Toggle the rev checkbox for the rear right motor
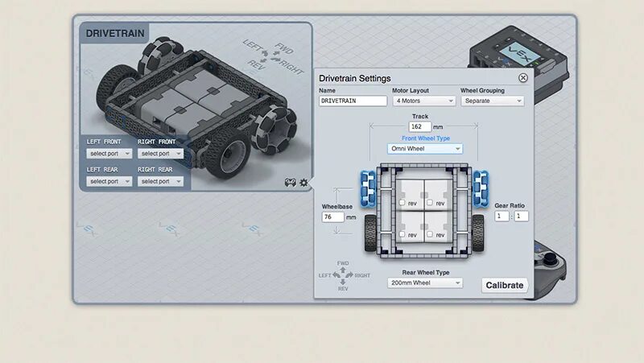 (430, 234)
